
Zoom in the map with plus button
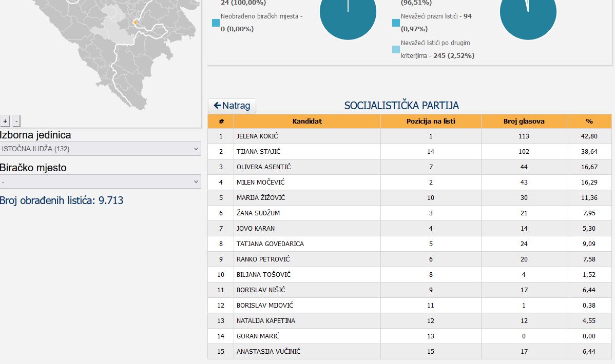pyautogui.click(x=5, y=121)
